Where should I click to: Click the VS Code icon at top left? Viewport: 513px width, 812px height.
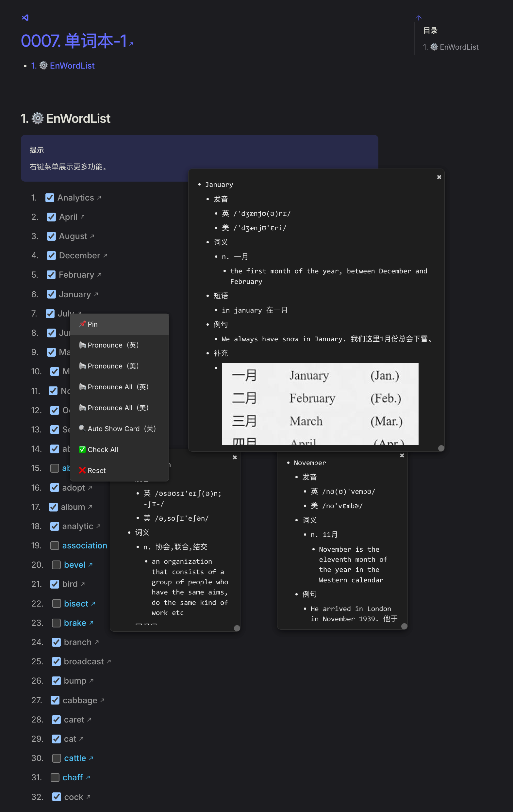(25, 18)
